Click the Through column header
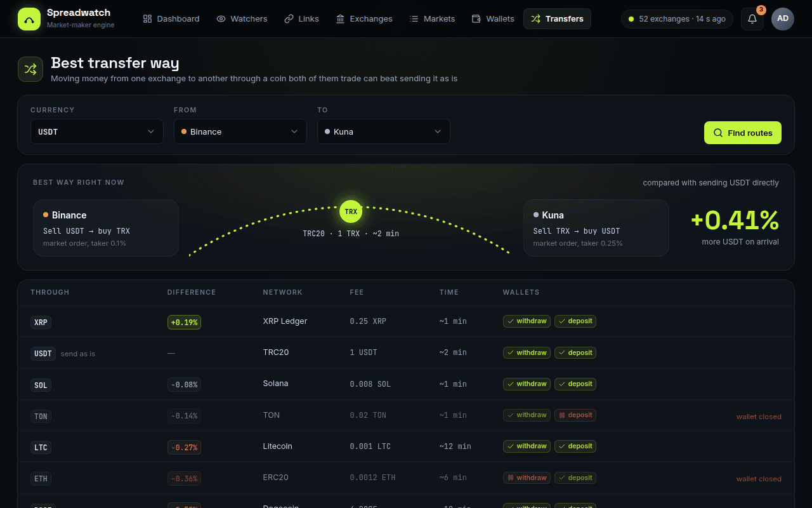The image size is (812, 508). (x=50, y=292)
